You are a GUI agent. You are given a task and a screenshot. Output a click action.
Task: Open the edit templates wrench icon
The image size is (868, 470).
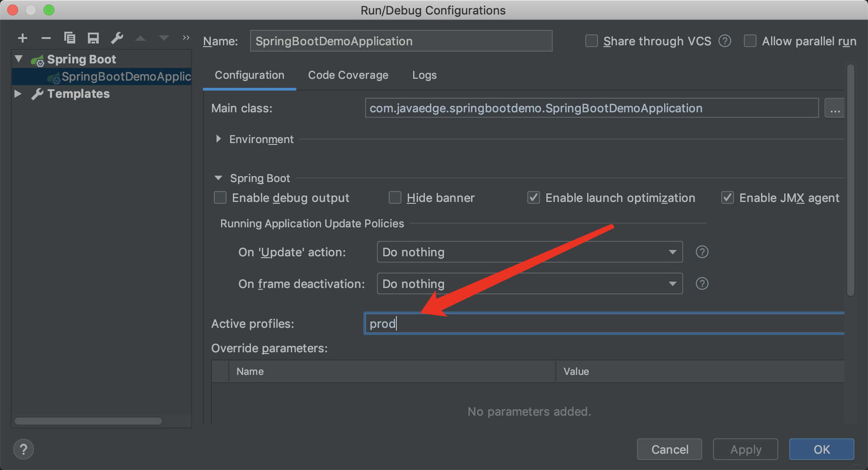117,38
